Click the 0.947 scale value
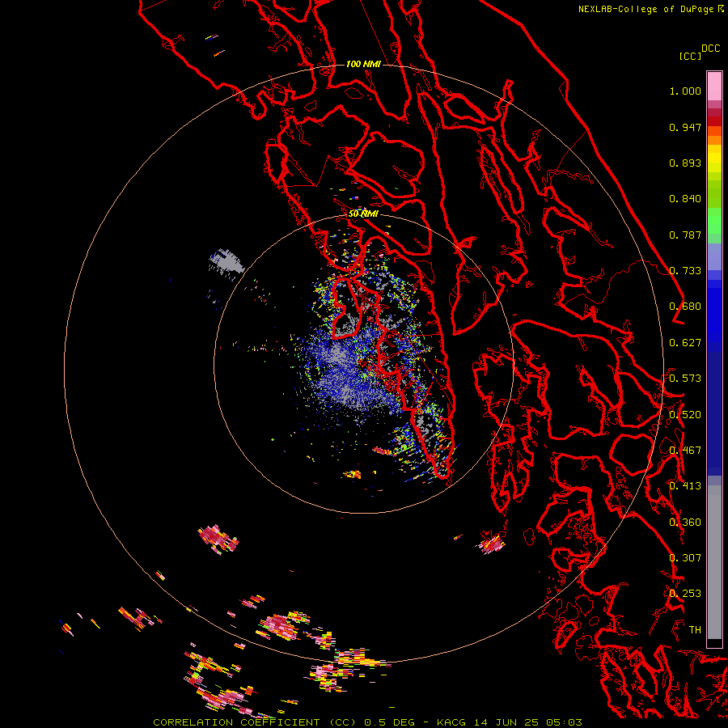Viewport: 728px width, 728px height. (x=685, y=127)
